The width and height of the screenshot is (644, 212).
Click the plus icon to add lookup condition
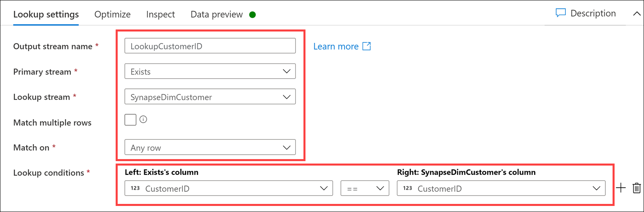(621, 188)
